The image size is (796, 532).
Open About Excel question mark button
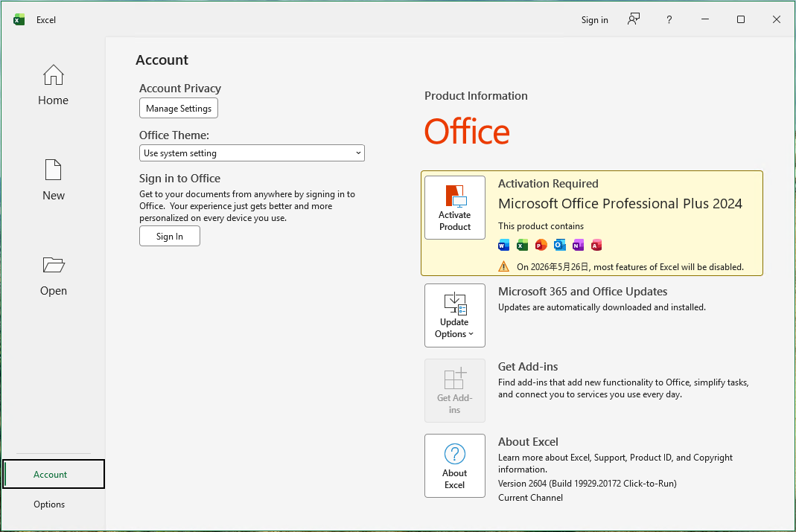point(454,466)
